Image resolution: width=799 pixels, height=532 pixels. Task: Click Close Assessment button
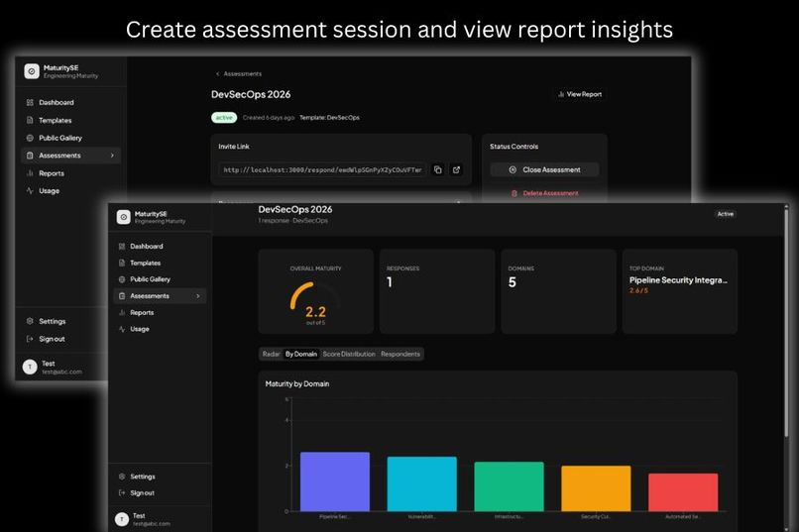[x=544, y=169]
